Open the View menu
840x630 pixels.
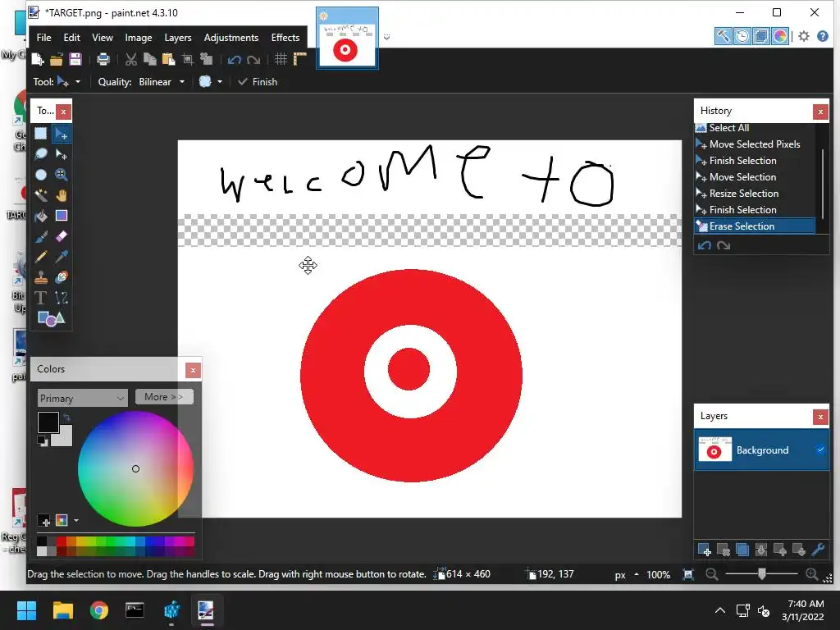[x=103, y=38]
